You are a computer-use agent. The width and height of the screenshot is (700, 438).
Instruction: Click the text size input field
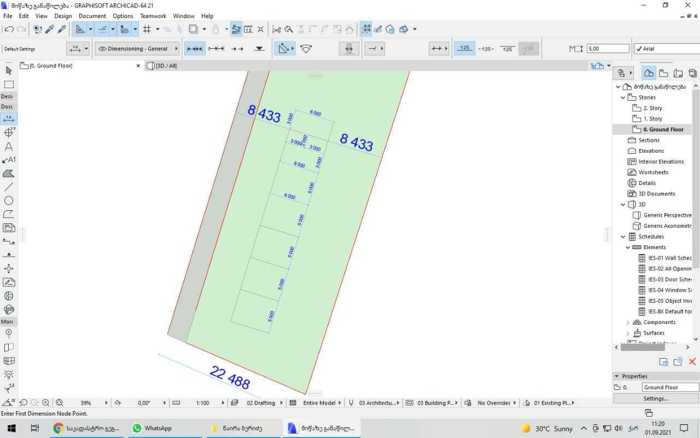[x=605, y=48]
